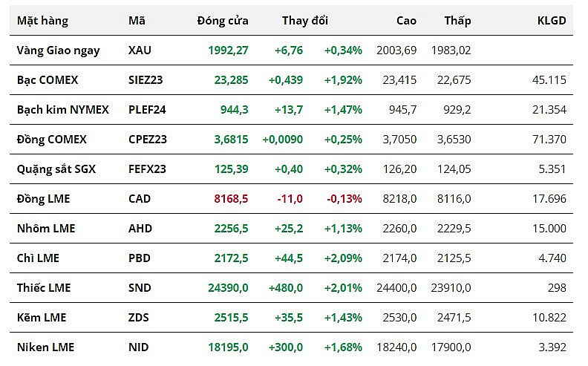Screen dimensions: 588x366
Task: Select the Quặng sắt SGX row
Action: point(56,169)
